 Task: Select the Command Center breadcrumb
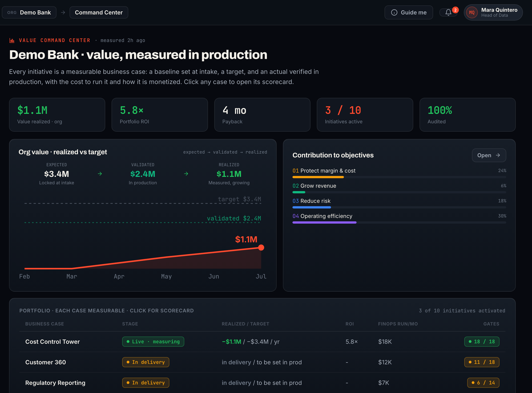(99, 12)
